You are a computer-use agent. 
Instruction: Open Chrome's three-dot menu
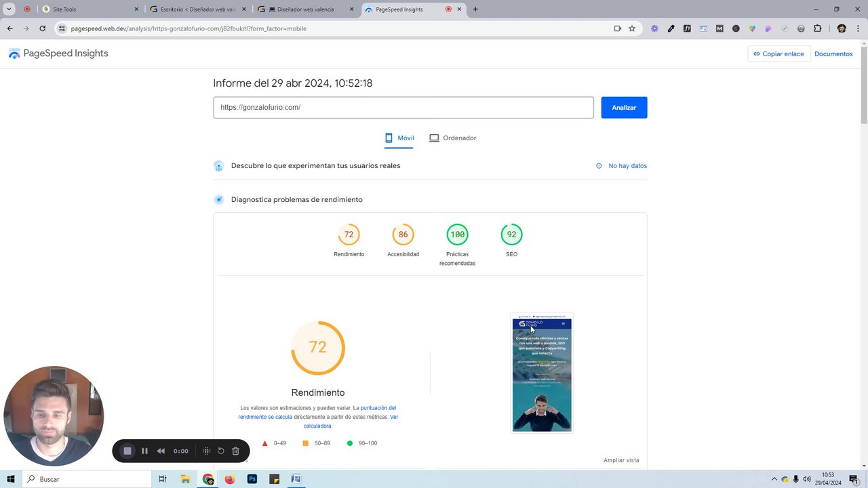pos(858,28)
